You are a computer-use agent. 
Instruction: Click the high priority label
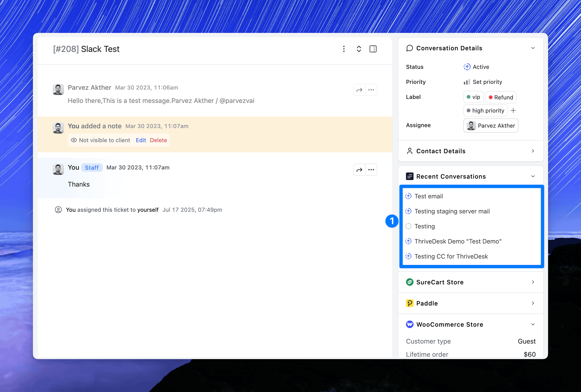tap(485, 110)
